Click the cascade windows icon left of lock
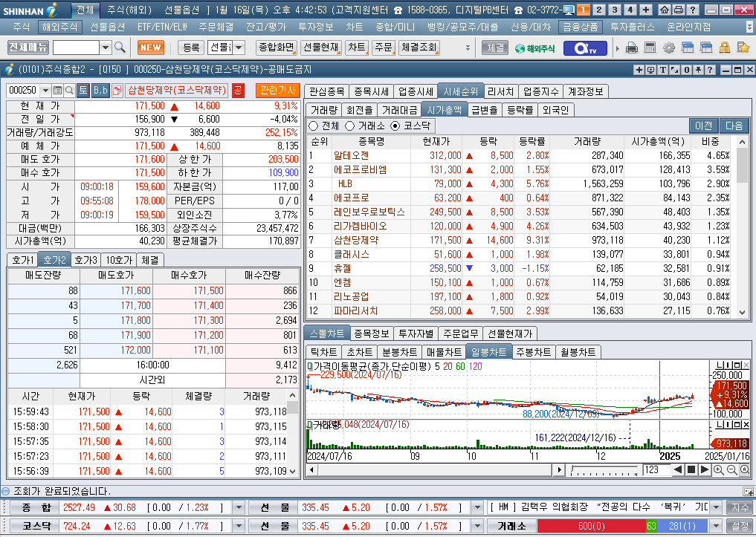 706,48
